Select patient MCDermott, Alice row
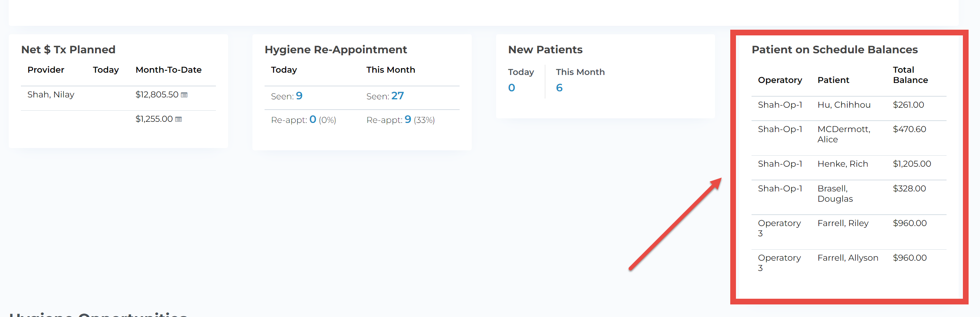 pyautogui.click(x=844, y=134)
